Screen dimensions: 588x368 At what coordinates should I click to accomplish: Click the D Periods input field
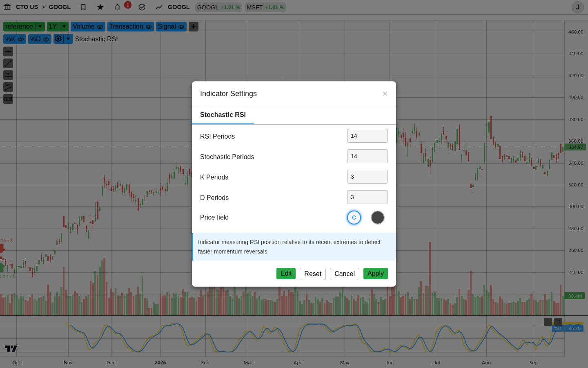pyautogui.click(x=367, y=197)
